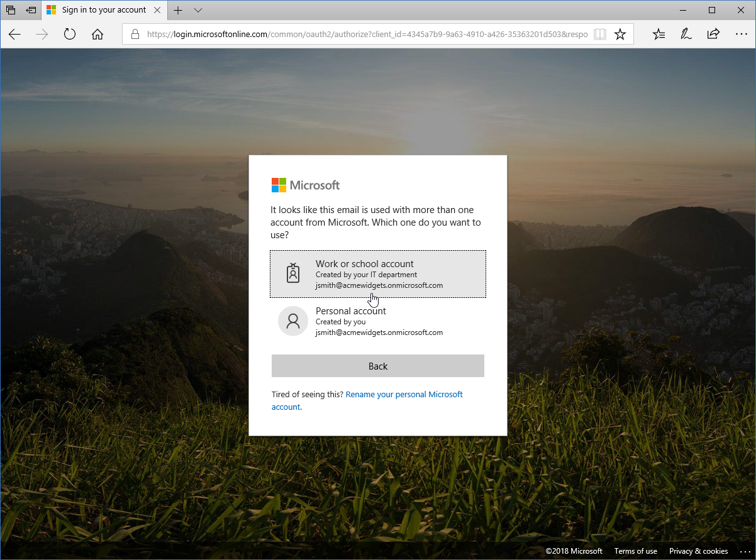Open Terms of use link

636,551
